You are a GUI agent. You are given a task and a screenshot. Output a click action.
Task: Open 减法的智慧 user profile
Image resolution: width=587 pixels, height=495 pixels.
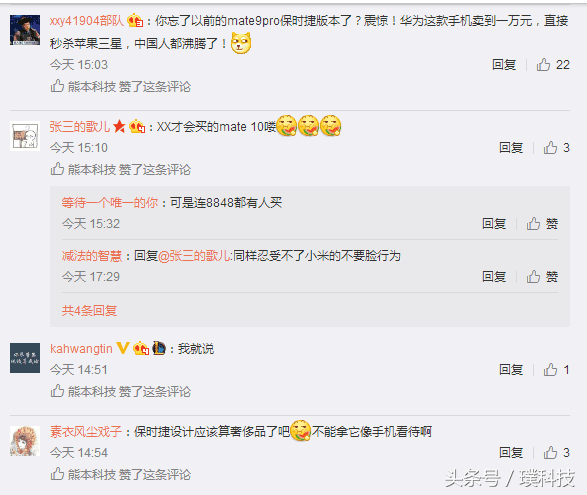tap(92, 256)
